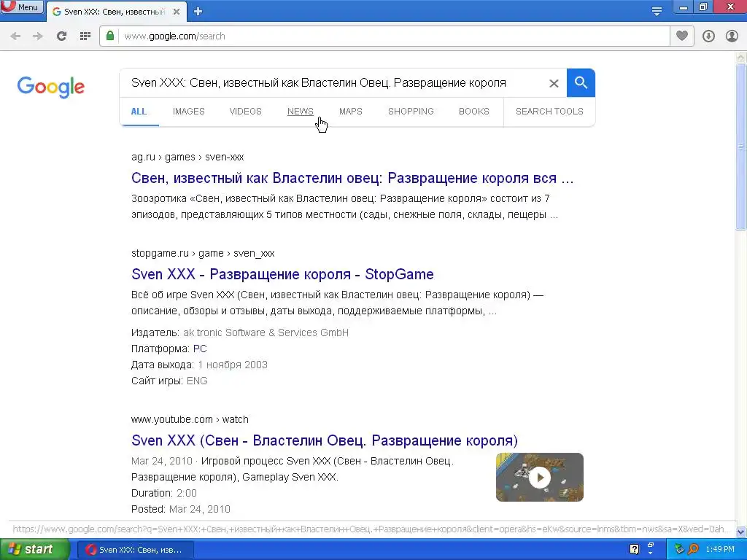Click the scrollbar down arrow

(x=741, y=532)
